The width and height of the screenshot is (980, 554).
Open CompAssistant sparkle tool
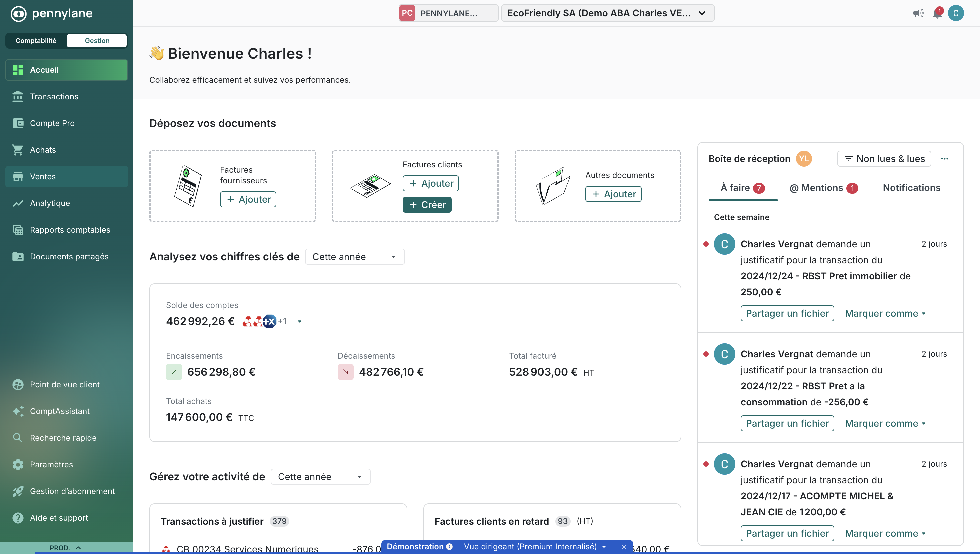[x=60, y=411]
